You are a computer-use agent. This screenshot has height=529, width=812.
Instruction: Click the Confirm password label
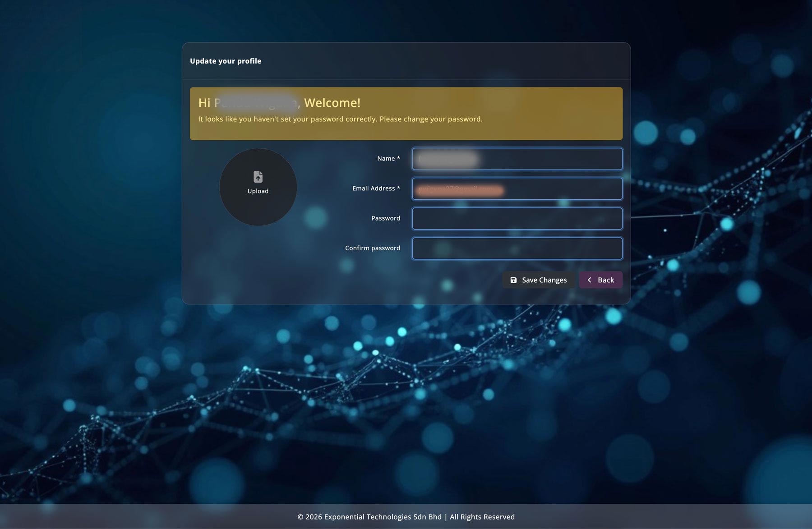coord(372,248)
